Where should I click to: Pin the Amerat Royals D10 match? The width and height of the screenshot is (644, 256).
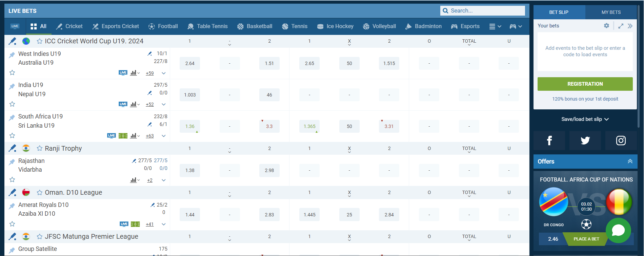click(x=12, y=206)
